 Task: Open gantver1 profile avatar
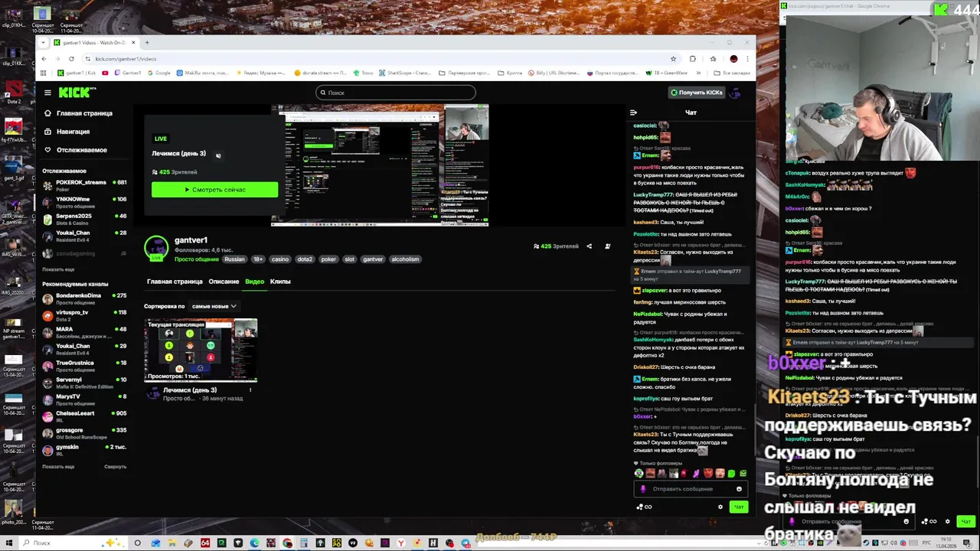156,247
